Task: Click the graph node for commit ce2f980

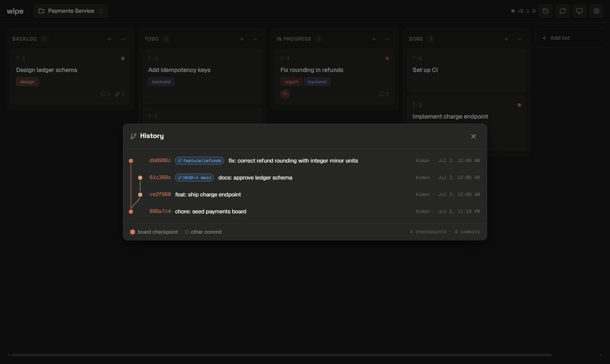Action: (140, 195)
